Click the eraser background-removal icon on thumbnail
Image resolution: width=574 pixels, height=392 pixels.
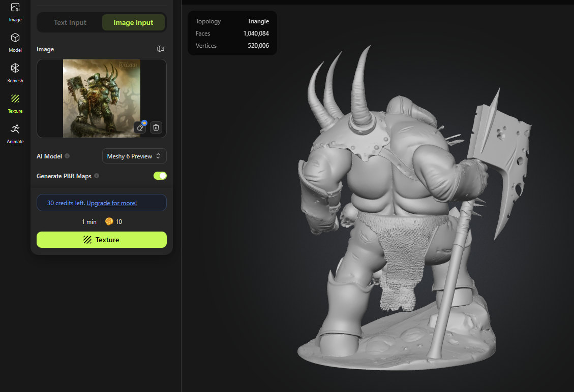click(140, 127)
